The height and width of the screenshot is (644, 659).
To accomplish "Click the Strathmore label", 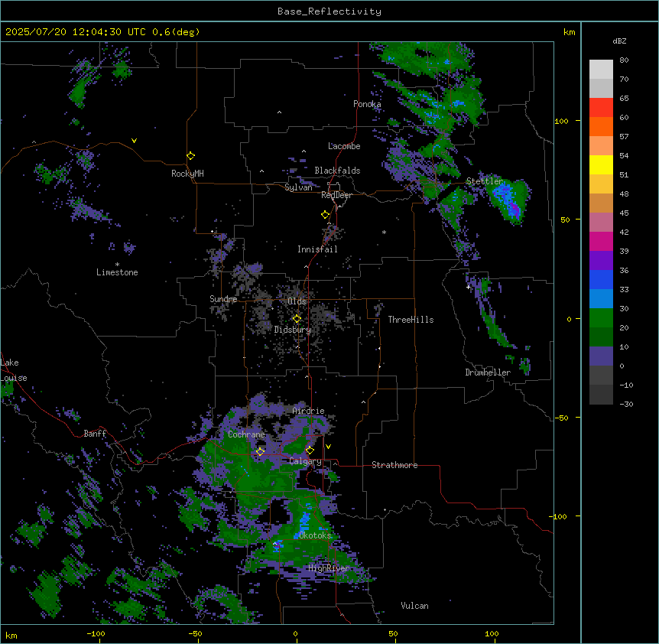I will pyautogui.click(x=394, y=465).
